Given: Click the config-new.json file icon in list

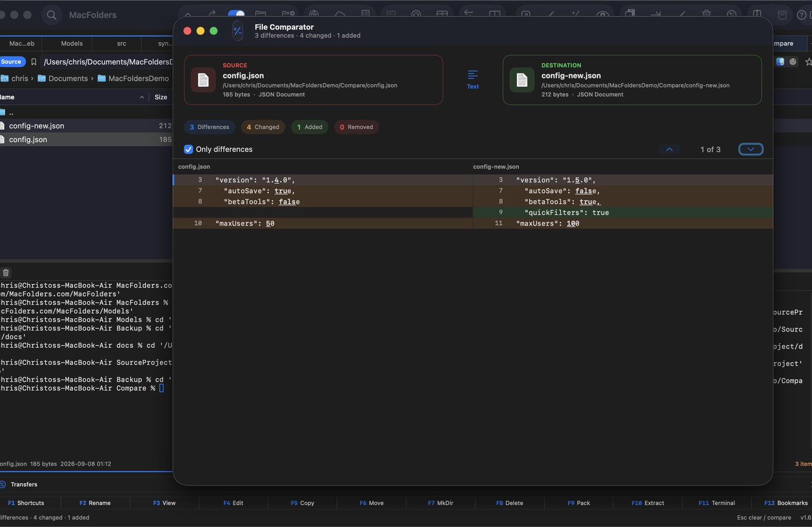Looking at the screenshot, I should point(2,126).
